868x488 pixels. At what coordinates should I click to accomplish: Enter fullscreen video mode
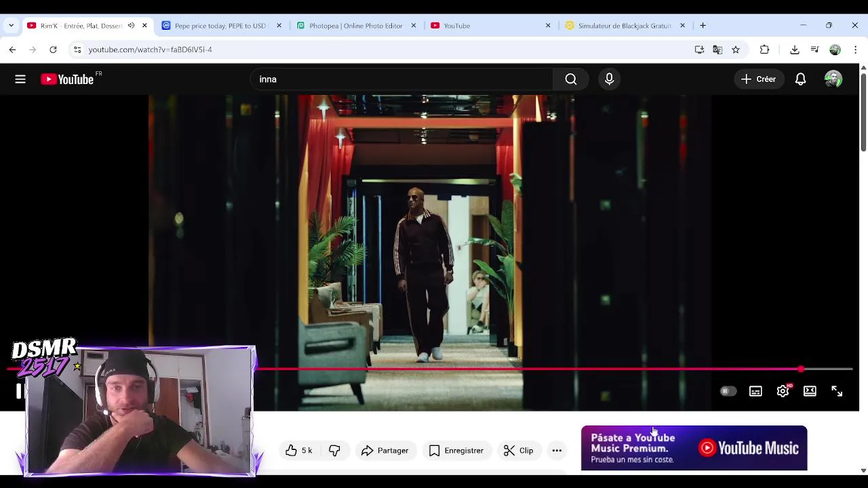pyautogui.click(x=837, y=391)
